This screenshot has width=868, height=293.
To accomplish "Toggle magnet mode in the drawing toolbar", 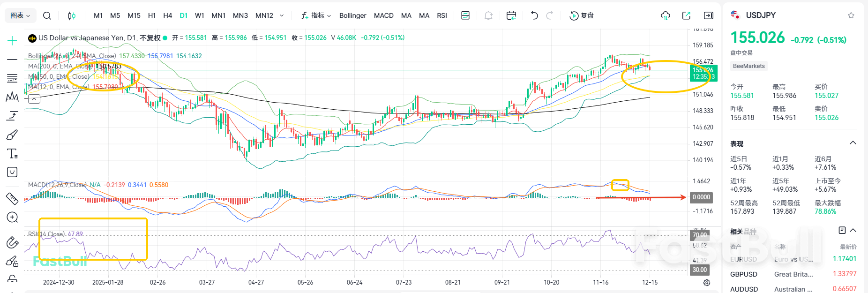I will coord(12,242).
